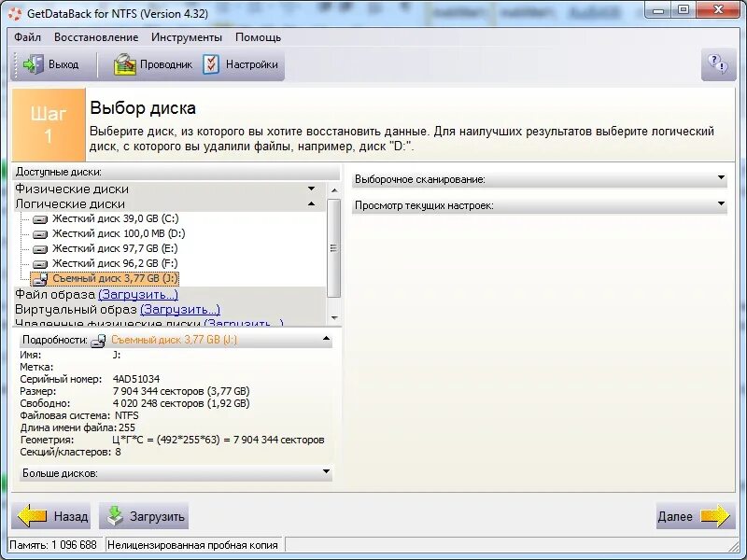
Task: Collapse Логические диски section arrow
Action: point(311,203)
